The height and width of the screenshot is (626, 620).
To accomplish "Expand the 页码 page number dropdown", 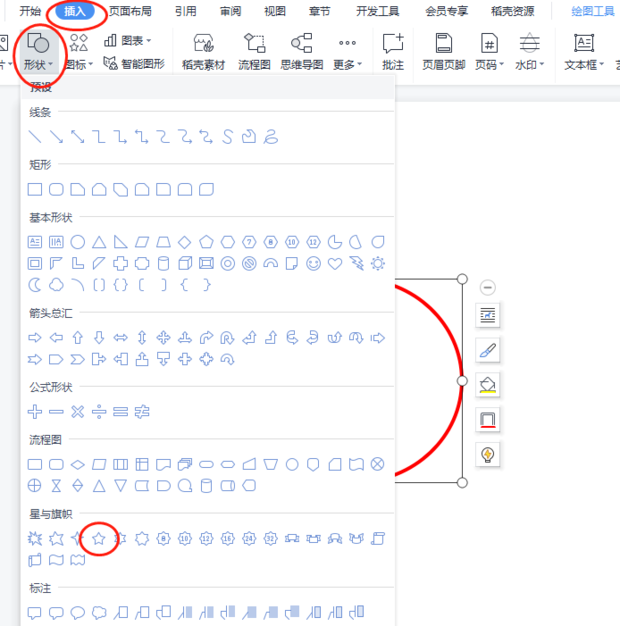I will pos(489,52).
